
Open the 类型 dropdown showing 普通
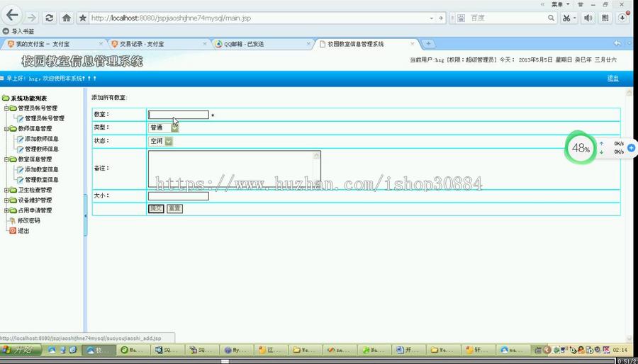click(x=163, y=127)
